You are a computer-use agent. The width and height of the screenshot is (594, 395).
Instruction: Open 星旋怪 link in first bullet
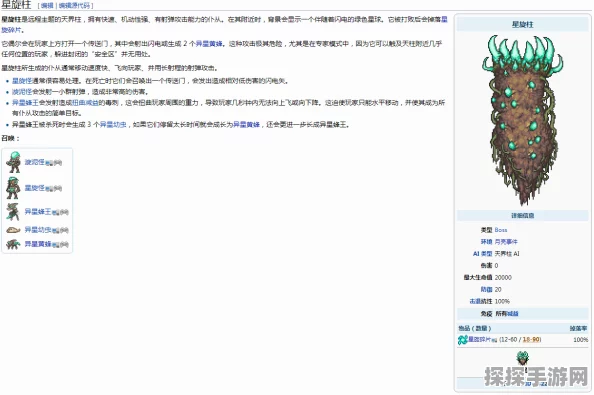coord(22,81)
